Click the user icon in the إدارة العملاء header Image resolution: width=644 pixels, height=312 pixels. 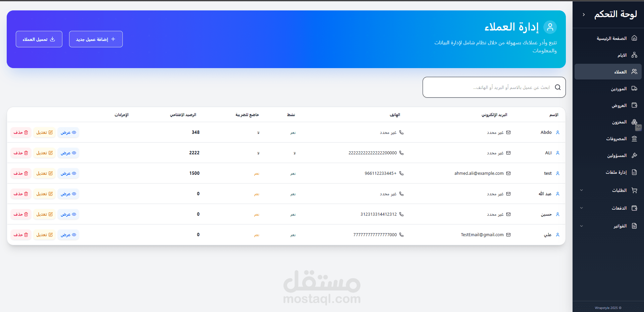[550, 27]
